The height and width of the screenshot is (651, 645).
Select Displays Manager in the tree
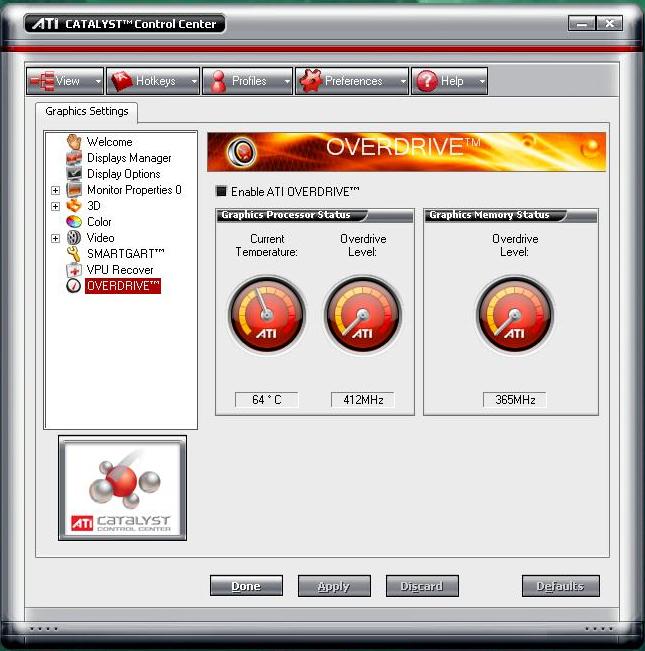[129, 158]
